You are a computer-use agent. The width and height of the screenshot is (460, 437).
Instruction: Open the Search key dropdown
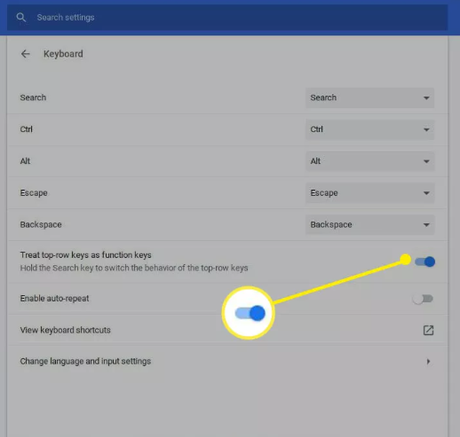pos(370,98)
